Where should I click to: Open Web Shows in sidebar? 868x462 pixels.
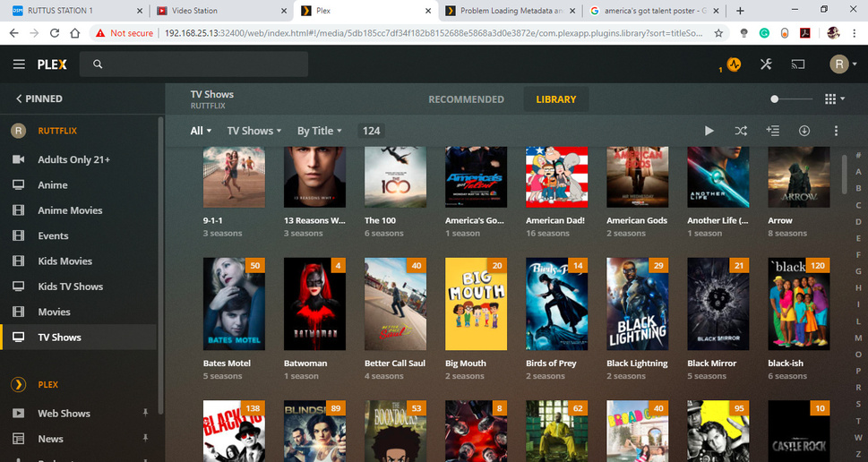coord(64,414)
